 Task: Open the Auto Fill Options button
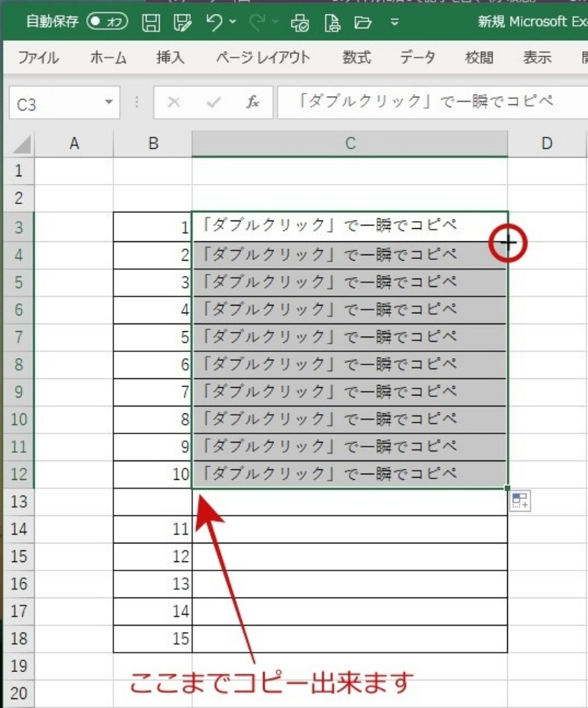click(520, 501)
